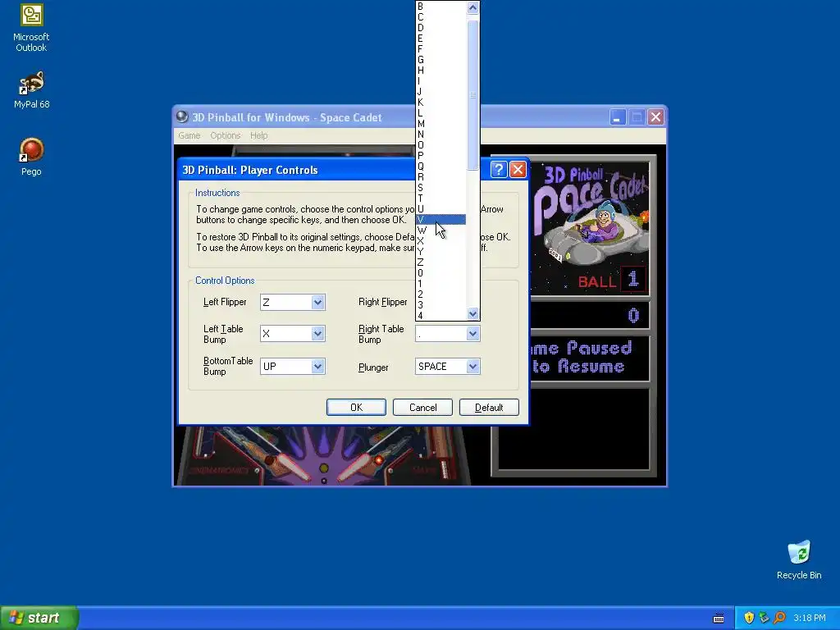Restore settings with Default button
840x630 pixels.
point(489,407)
